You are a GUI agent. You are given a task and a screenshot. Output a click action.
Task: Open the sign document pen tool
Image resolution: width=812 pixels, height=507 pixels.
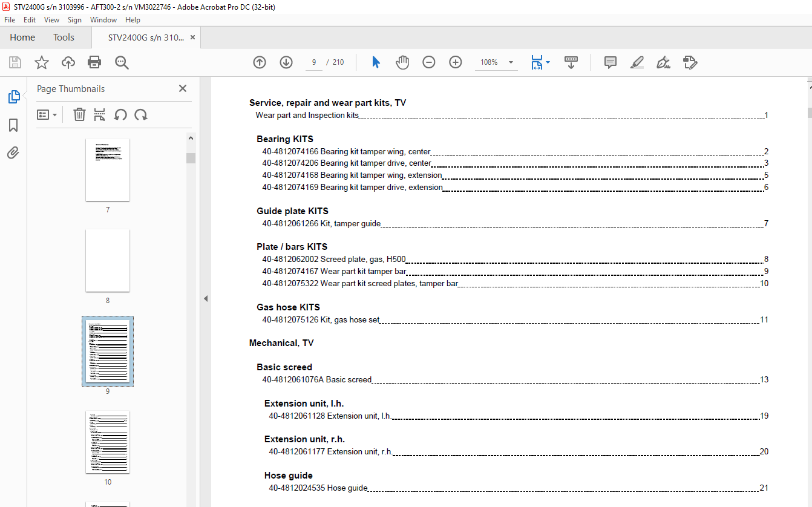click(x=663, y=62)
